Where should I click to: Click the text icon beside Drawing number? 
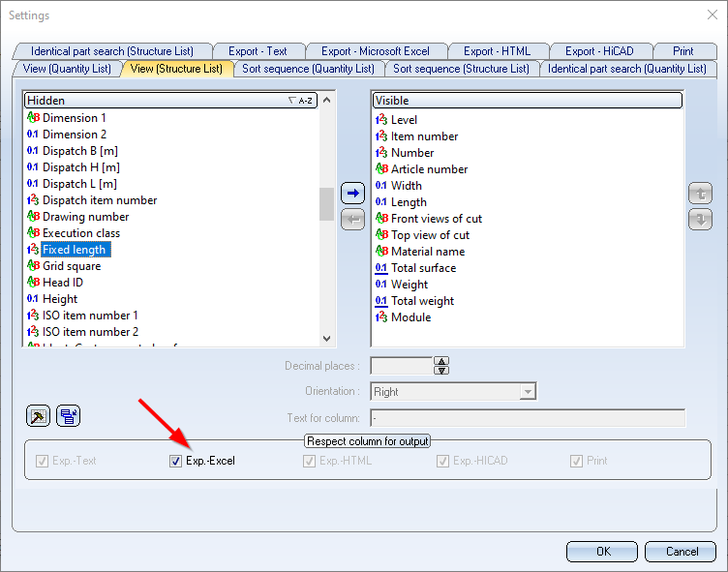point(33,217)
